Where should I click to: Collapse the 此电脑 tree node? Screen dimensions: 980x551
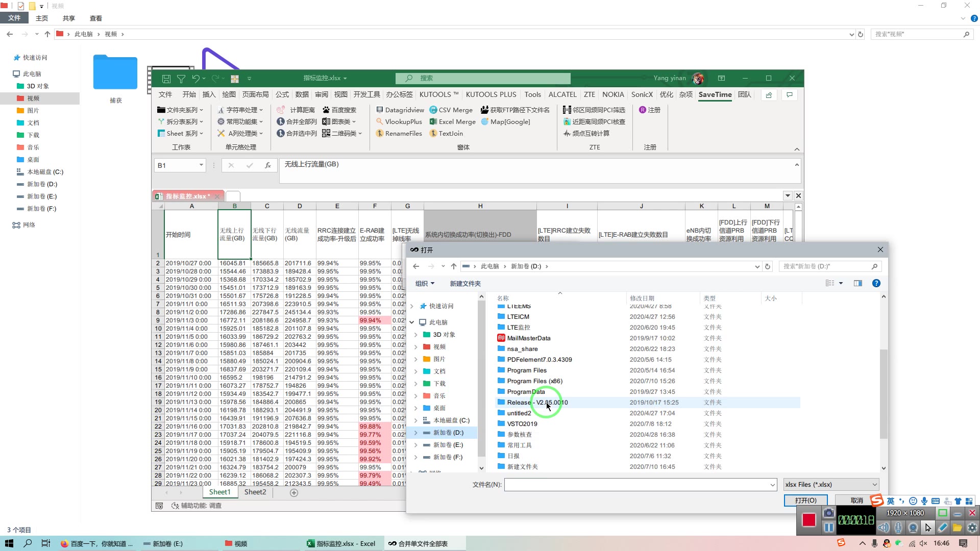tap(412, 322)
